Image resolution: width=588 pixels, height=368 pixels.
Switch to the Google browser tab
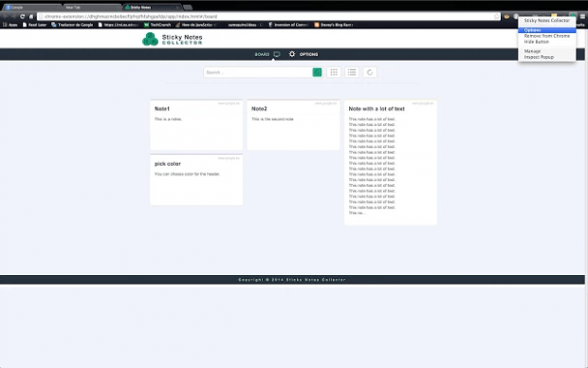pyautogui.click(x=32, y=8)
